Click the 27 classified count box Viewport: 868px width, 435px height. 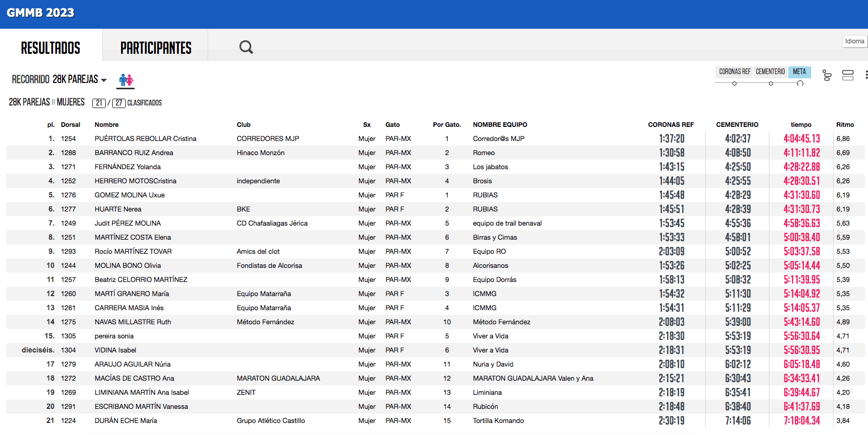click(119, 103)
